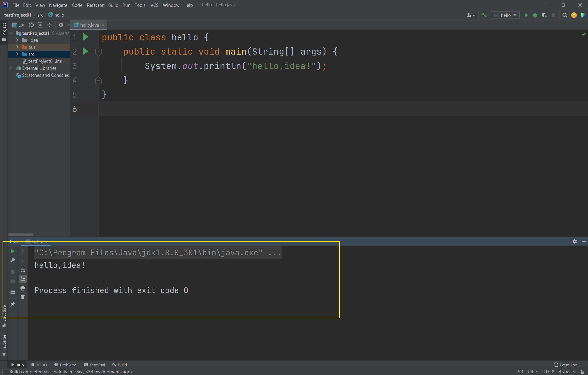
Task: Click the run gutter arrow beside main method
Action: [x=85, y=51]
